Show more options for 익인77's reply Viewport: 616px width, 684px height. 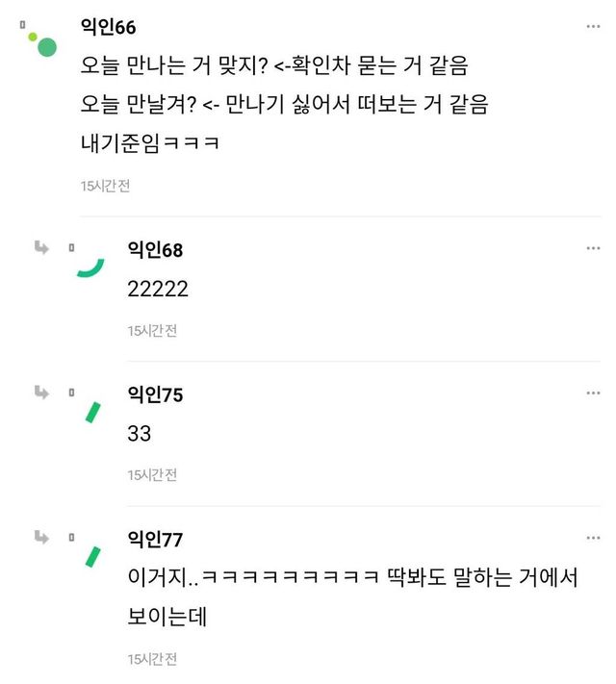593,538
